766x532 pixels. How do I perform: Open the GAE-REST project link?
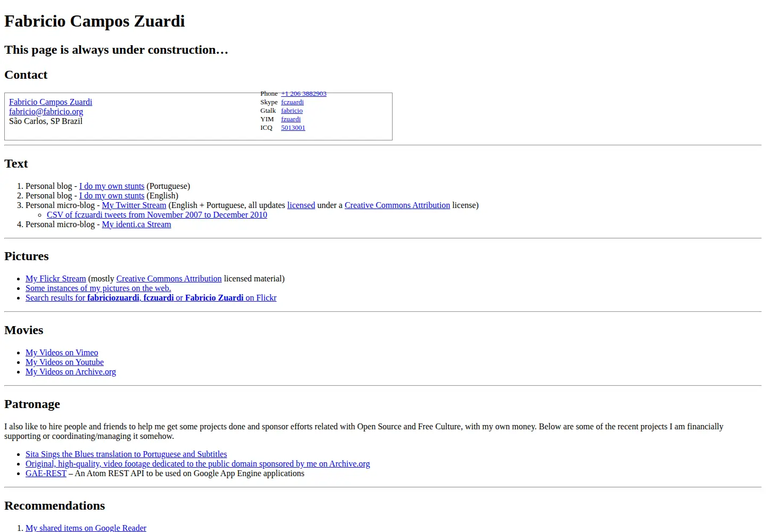pos(46,473)
